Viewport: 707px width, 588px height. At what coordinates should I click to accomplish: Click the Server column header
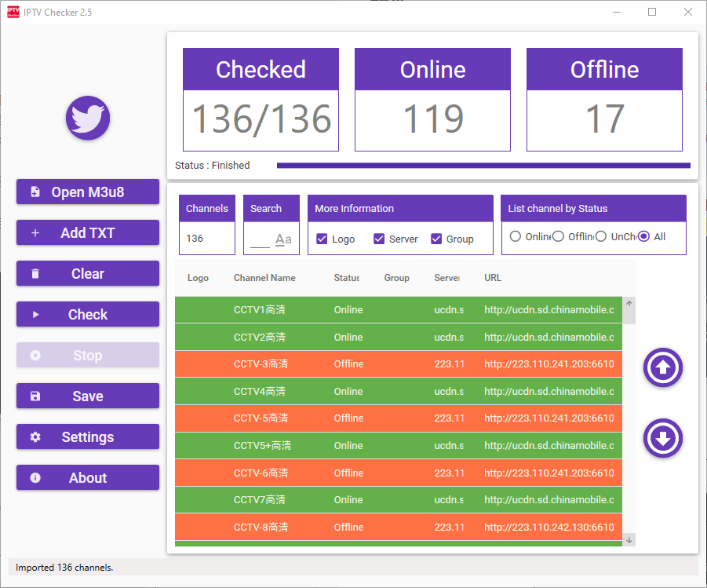tap(446, 278)
